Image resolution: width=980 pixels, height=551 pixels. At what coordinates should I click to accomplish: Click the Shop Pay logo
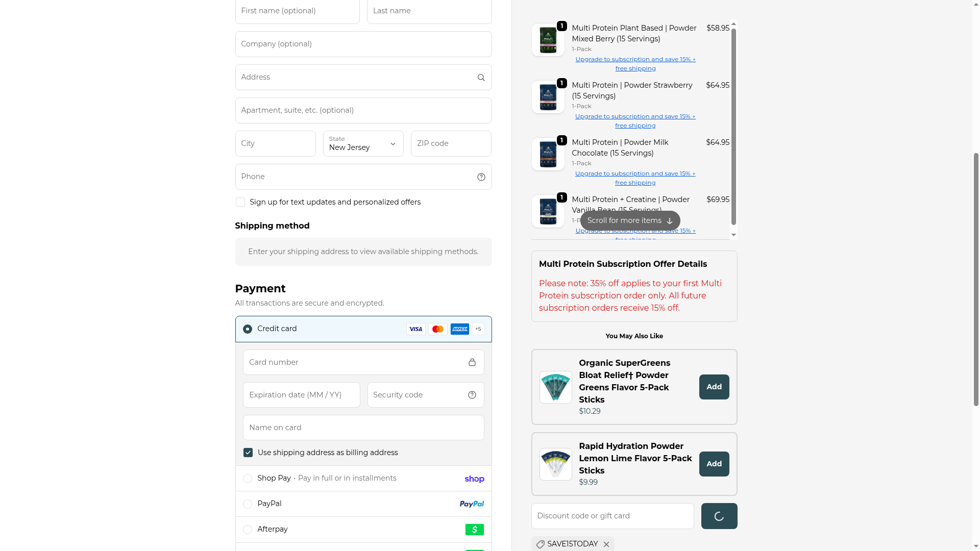474,479
